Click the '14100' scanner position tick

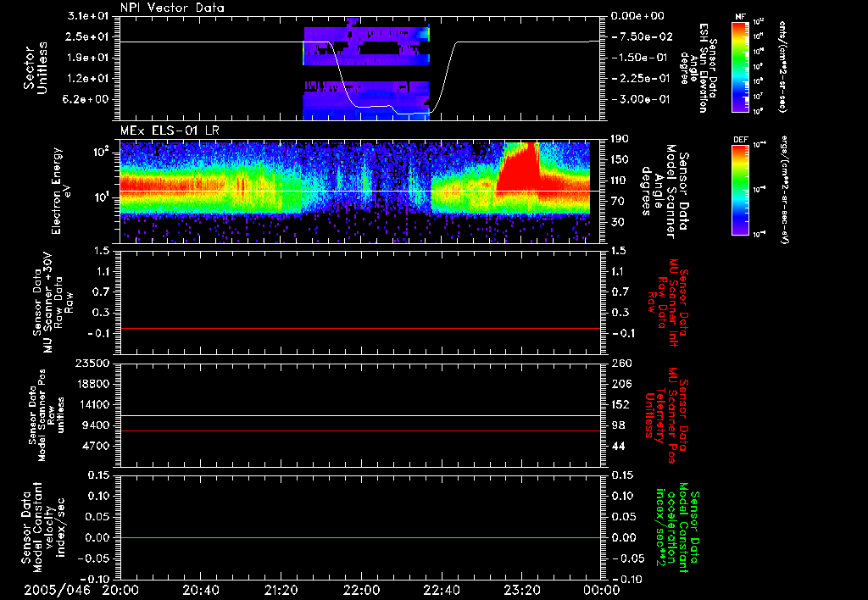click(92, 404)
